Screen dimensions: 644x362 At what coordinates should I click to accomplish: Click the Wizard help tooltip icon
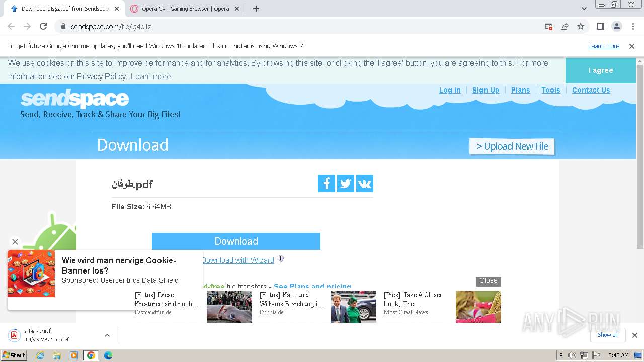tap(281, 259)
